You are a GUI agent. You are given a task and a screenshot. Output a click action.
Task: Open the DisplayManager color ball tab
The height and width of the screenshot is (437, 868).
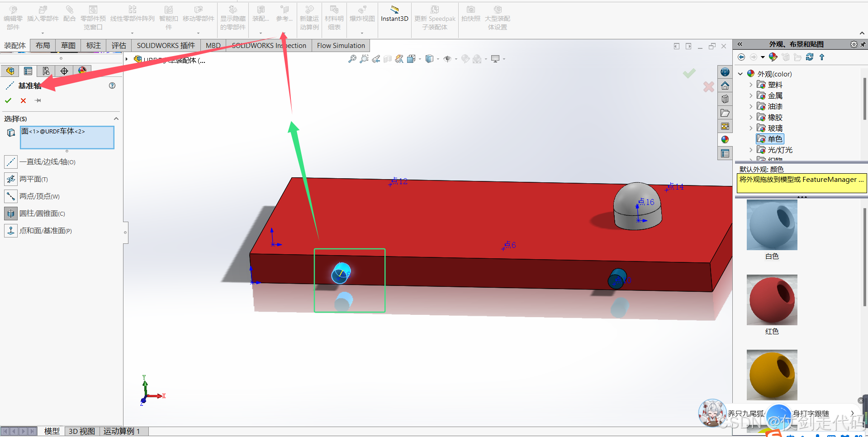(82, 71)
